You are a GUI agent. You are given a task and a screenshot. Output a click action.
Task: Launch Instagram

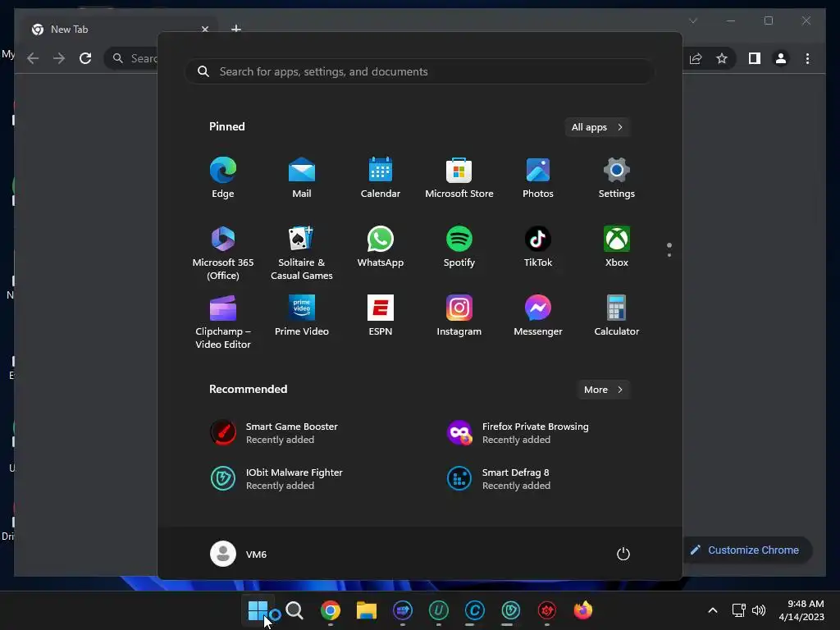tap(459, 316)
